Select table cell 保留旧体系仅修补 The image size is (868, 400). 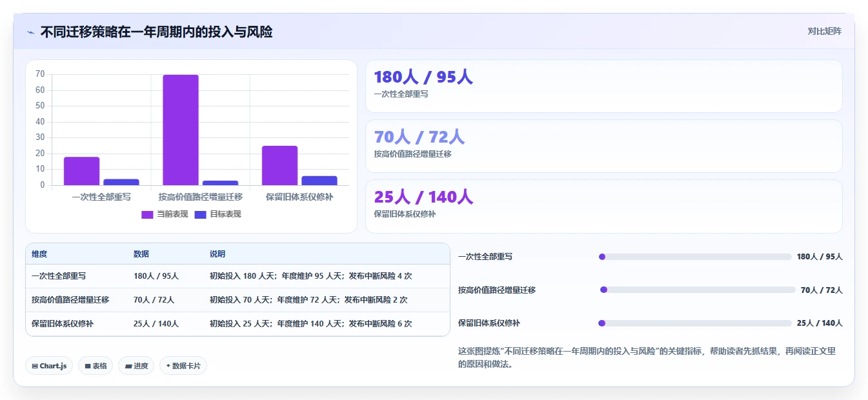click(x=63, y=324)
